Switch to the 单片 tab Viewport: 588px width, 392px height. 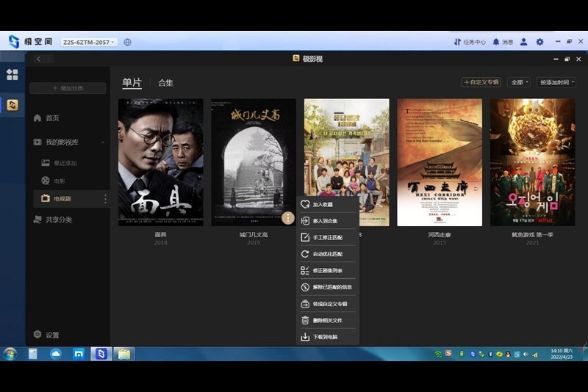(x=132, y=82)
